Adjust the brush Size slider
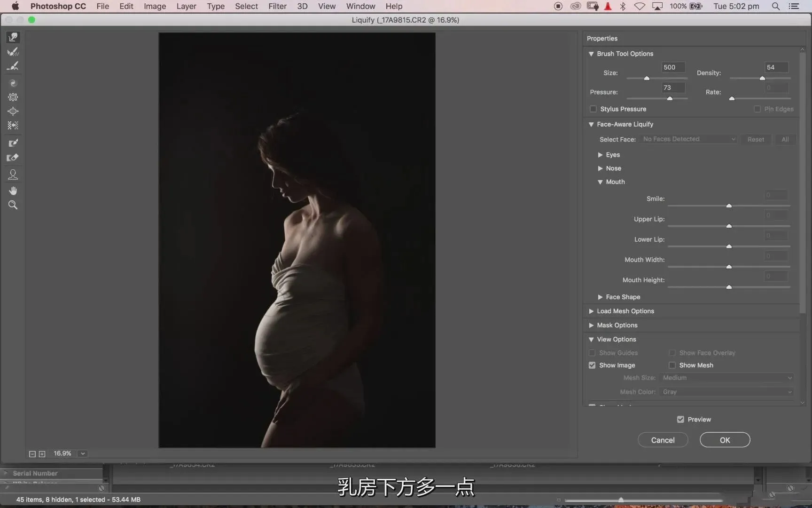812x508 pixels. 647,78
